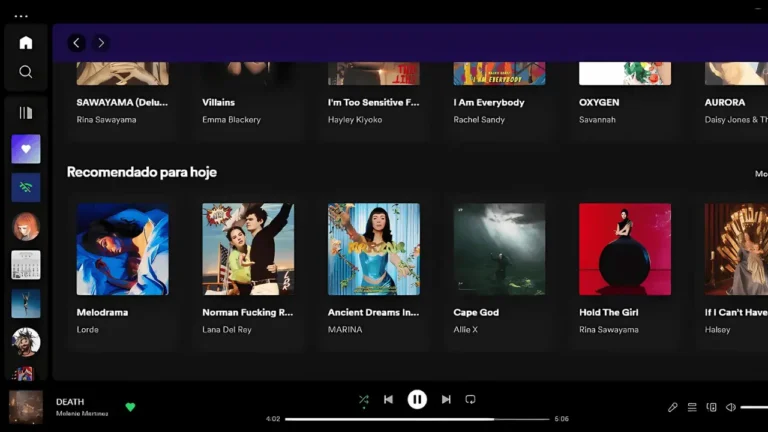Open Cape God album cover

(499, 249)
